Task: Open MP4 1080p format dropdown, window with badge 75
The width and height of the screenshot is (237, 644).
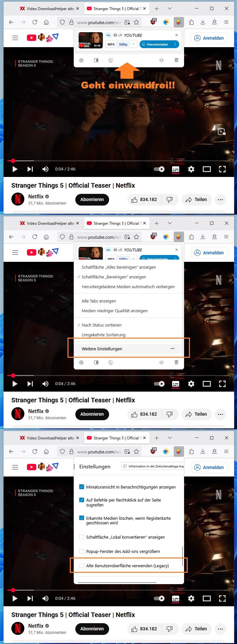Action: [x=121, y=44]
